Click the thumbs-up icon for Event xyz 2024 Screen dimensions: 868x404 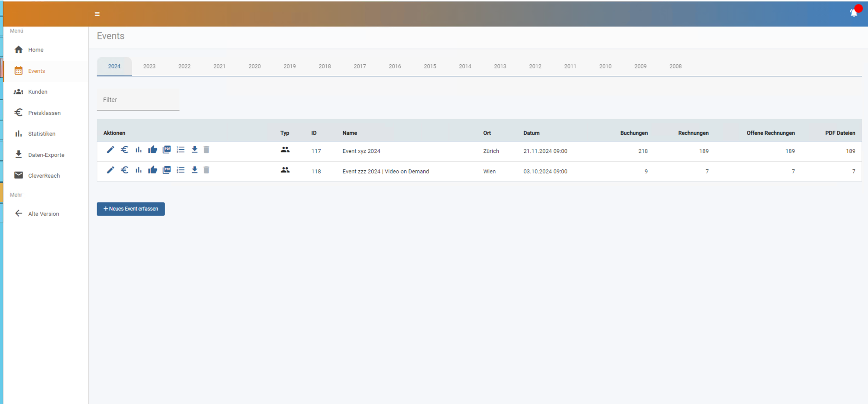coord(153,150)
